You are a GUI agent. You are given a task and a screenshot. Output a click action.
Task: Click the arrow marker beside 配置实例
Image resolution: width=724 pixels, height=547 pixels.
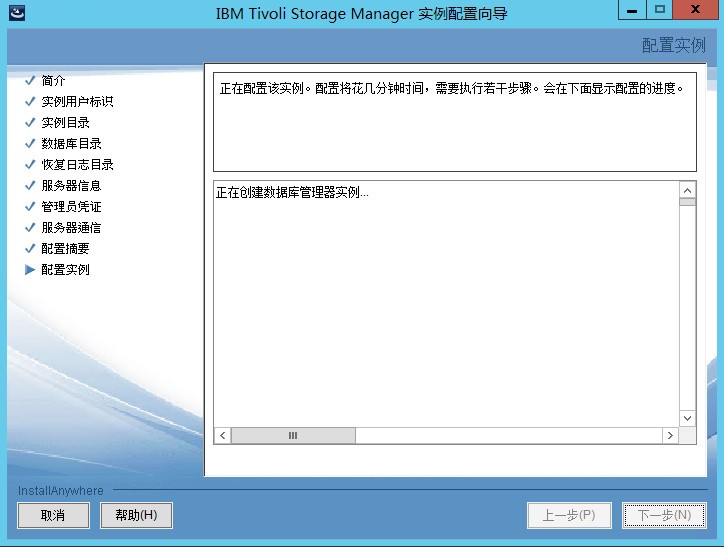coord(30,270)
